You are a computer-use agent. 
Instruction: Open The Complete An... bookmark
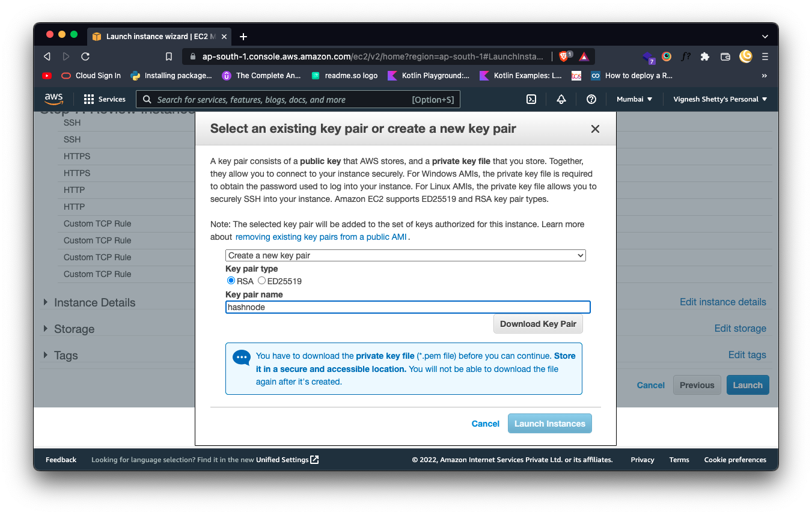[261, 76]
